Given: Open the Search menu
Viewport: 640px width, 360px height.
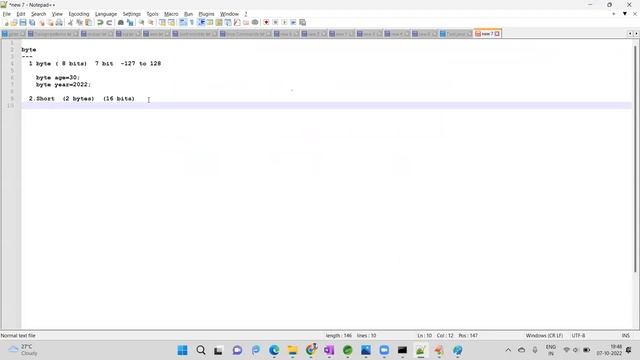Looking at the screenshot, I should 38,14.
